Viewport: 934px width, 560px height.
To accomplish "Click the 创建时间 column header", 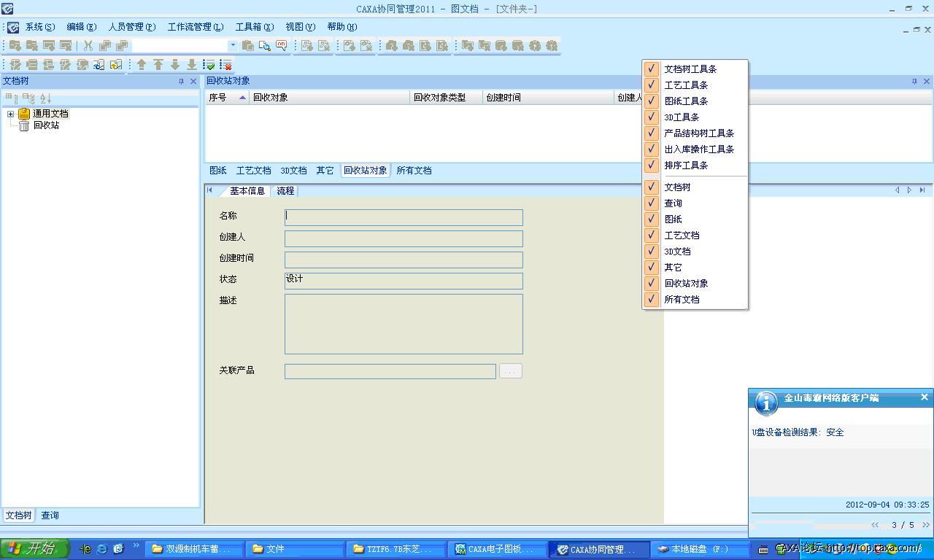I will click(548, 98).
